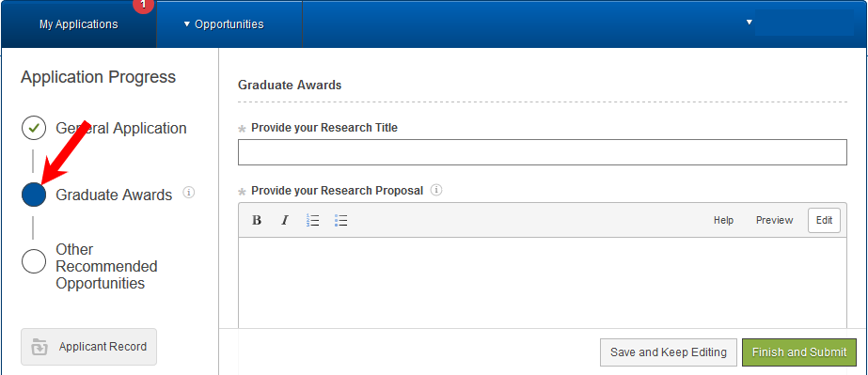This screenshot has height=375, width=868.
Task: Click Save and Keep Editing button
Action: pos(668,352)
